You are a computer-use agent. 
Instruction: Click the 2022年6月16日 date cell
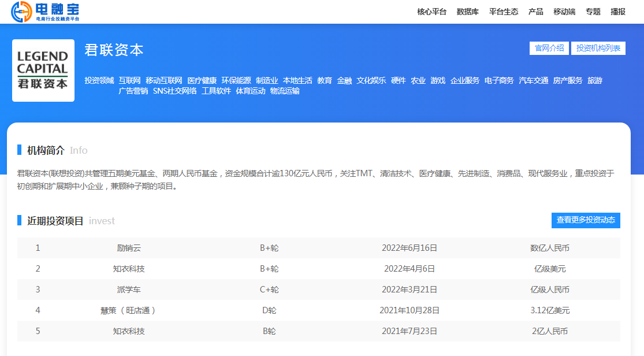click(x=410, y=248)
